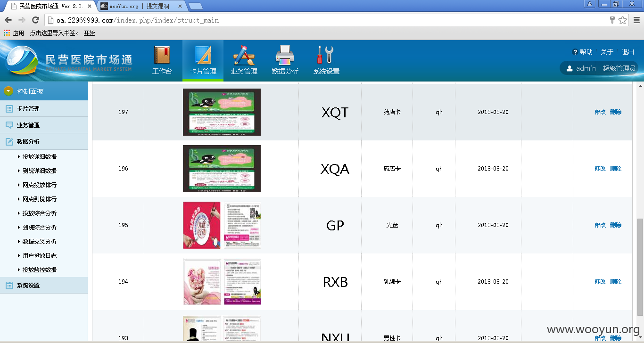
Task: Open 投放综合分析 submenu item
Action: [x=40, y=213]
